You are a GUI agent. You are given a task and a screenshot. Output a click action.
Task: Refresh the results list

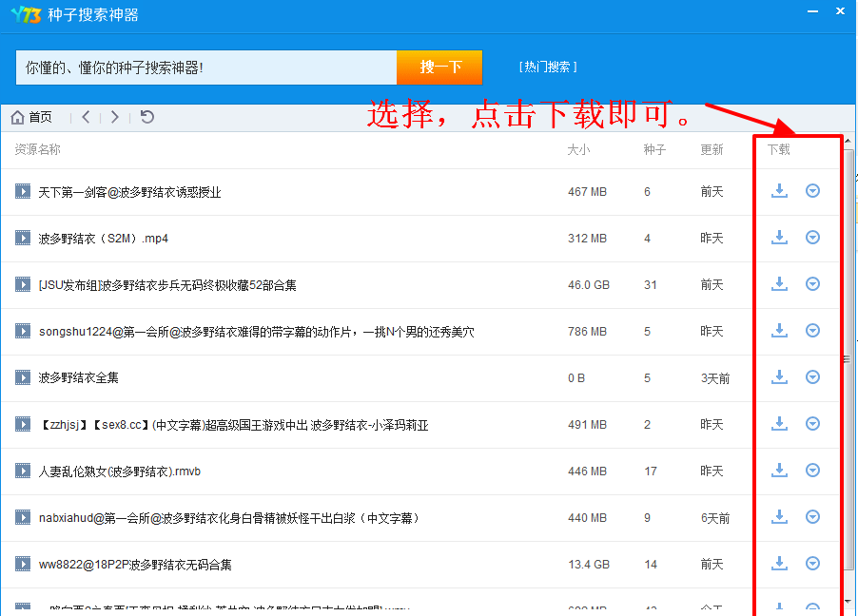(146, 117)
